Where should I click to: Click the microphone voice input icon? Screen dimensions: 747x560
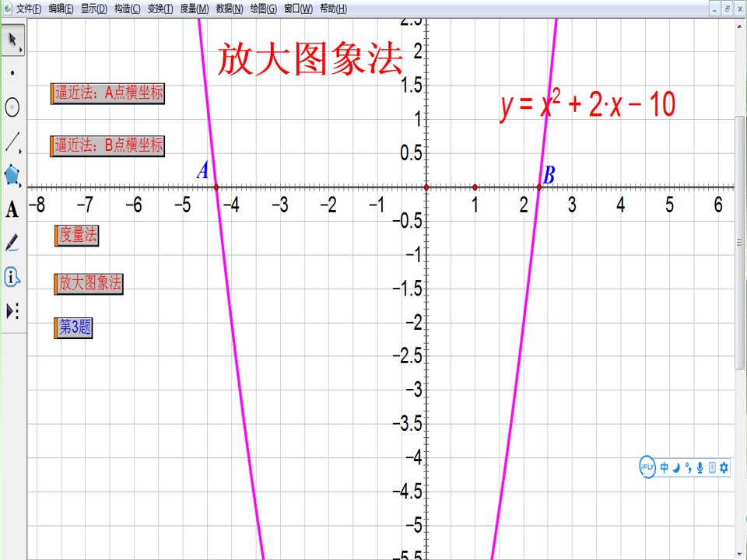click(700, 467)
